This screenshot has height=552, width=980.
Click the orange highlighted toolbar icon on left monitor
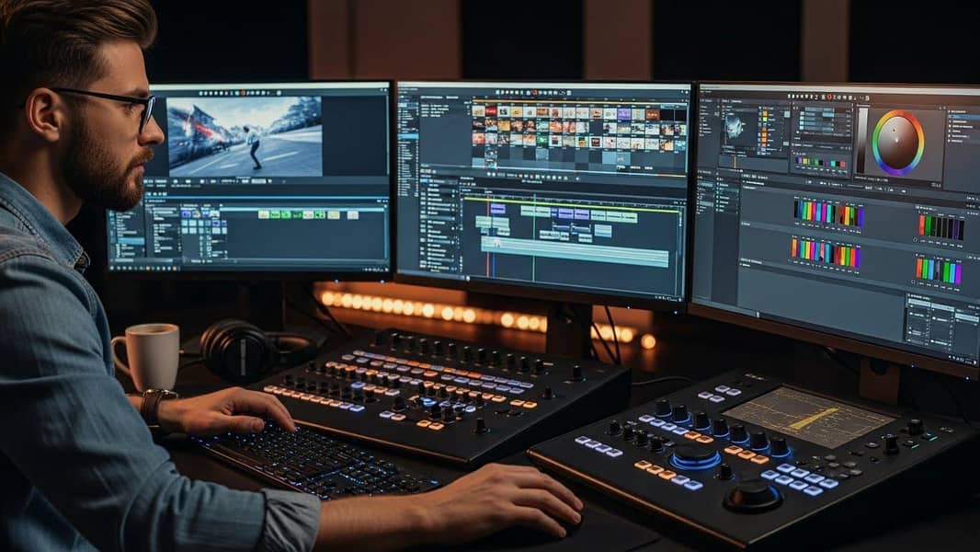(241, 92)
